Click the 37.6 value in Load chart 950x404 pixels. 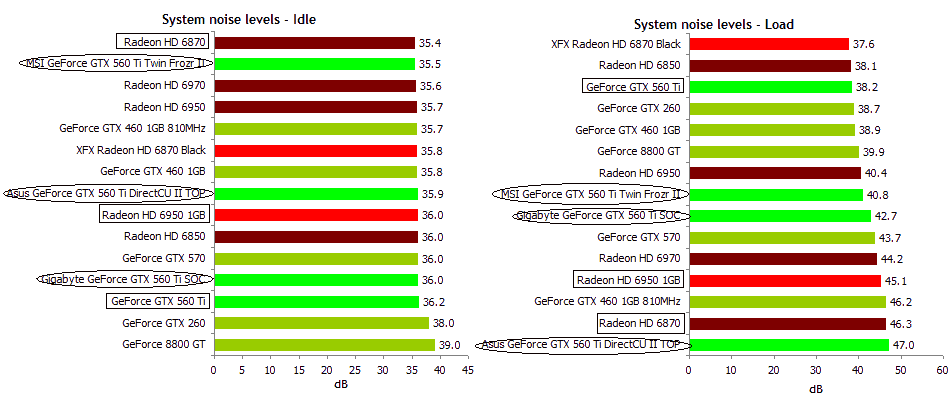863,44
